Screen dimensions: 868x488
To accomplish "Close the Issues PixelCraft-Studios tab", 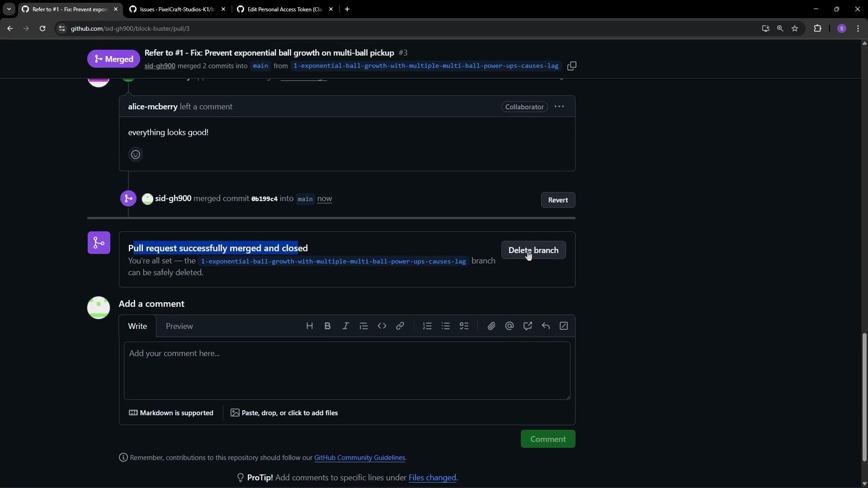I will (223, 9).
